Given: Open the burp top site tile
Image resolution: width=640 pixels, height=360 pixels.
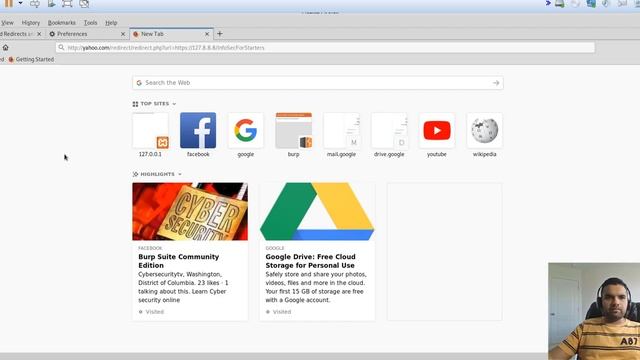Looking at the screenshot, I should [293, 130].
